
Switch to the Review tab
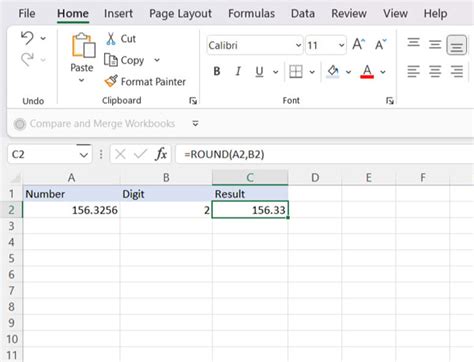349,13
